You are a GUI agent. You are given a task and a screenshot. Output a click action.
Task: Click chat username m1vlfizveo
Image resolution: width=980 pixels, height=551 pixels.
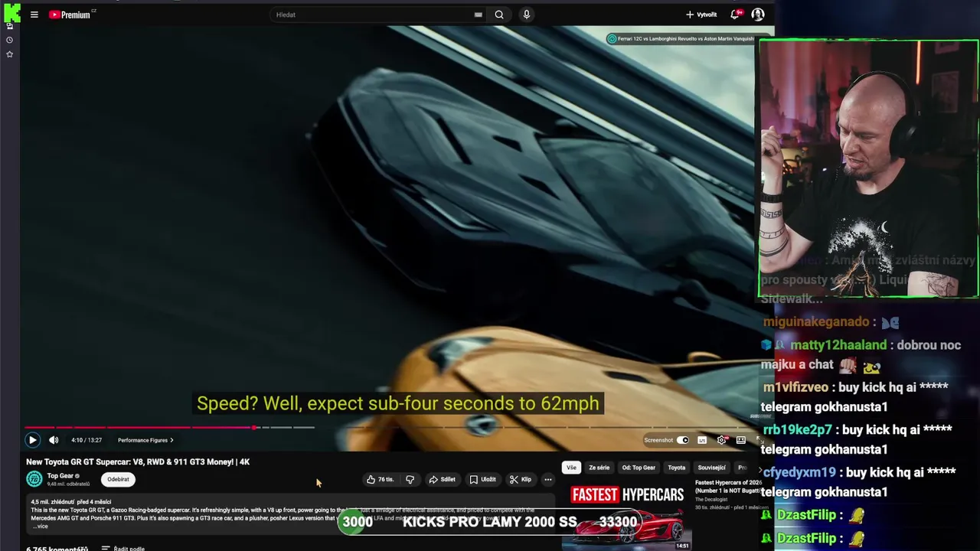tap(796, 387)
